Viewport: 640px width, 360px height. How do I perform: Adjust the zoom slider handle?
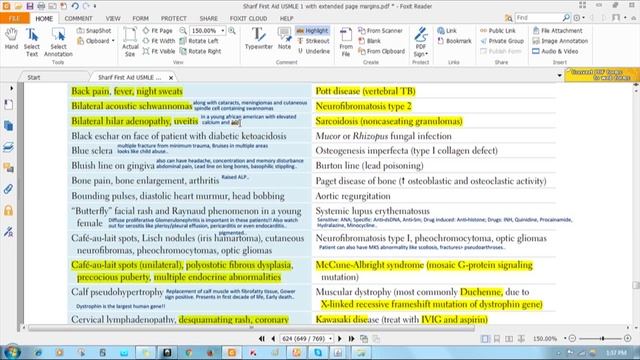pyautogui.click(x=602, y=338)
